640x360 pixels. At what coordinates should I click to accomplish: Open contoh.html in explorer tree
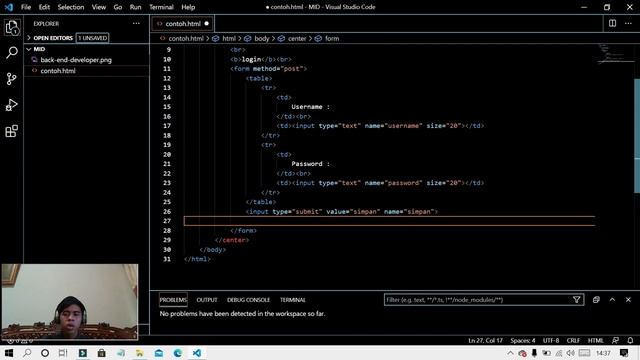tap(58, 71)
